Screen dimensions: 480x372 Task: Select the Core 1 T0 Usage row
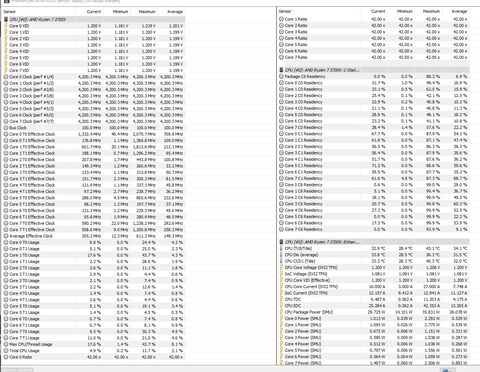[94, 255]
